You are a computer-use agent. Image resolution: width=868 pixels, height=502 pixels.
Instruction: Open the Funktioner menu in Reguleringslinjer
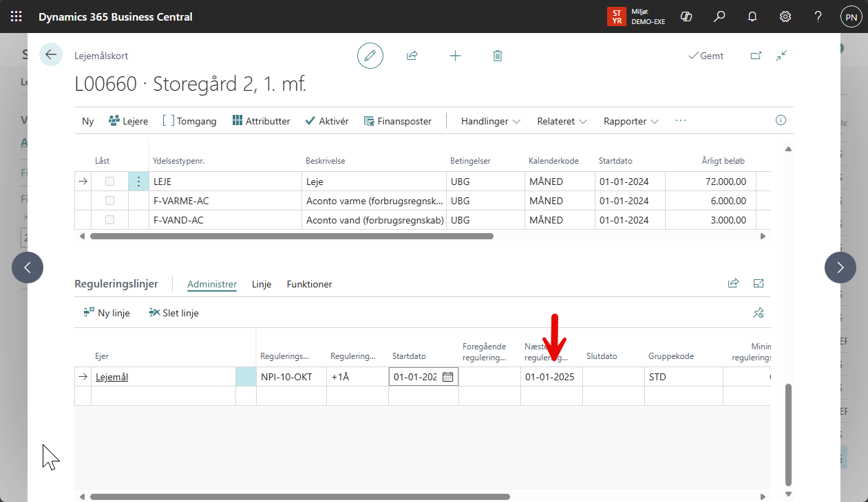(309, 284)
